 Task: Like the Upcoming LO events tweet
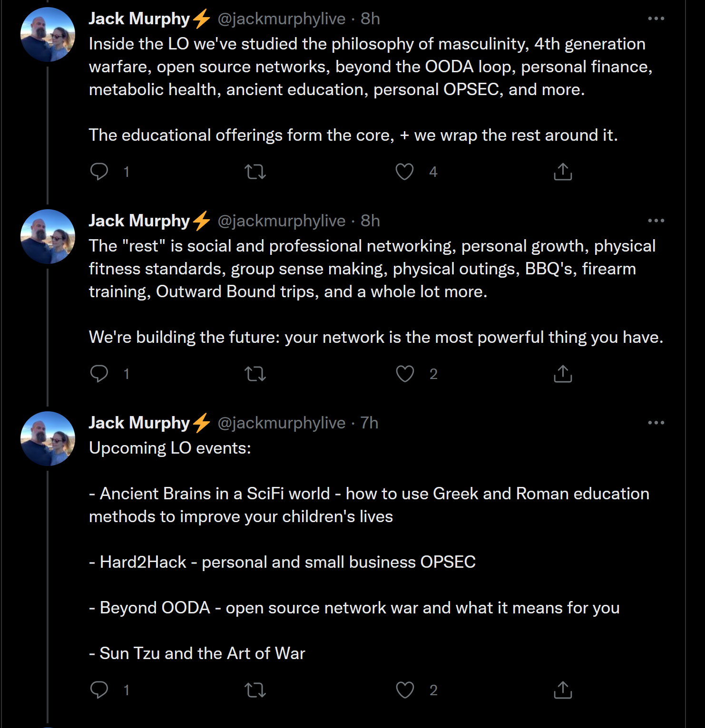coord(405,689)
